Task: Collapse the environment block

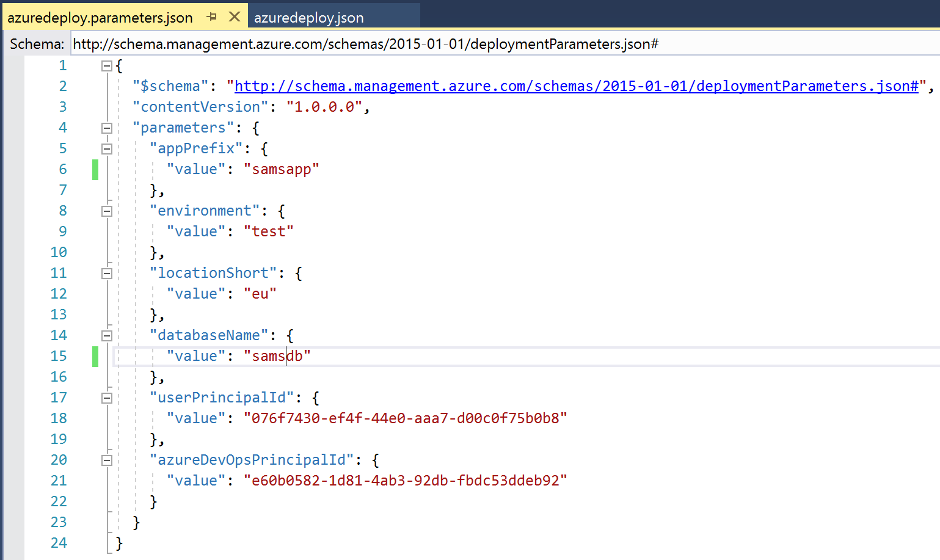Action: pos(107,211)
